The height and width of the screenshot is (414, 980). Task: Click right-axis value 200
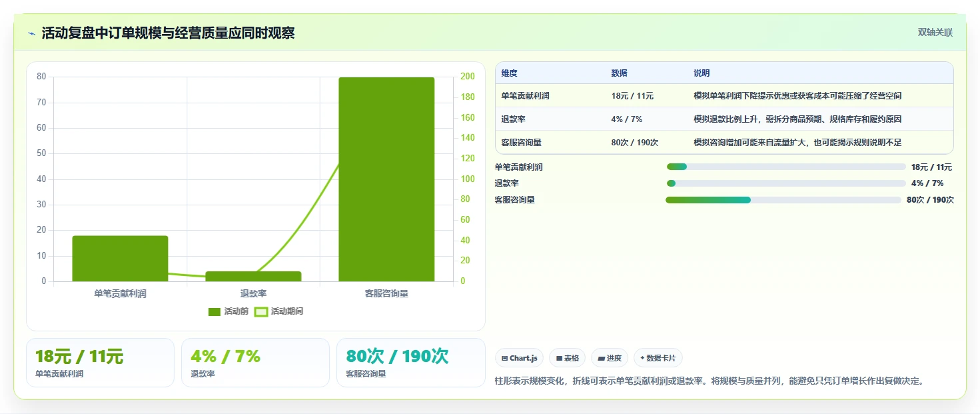point(468,77)
